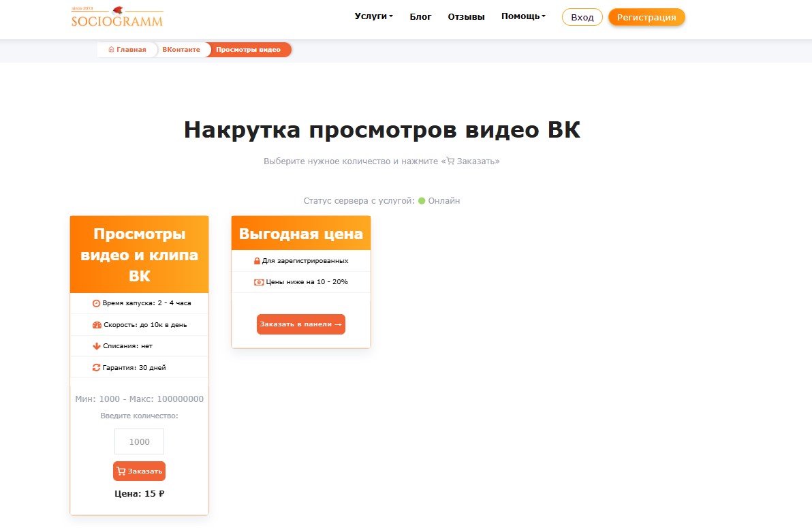Go to the Блог page
This screenshot has width=812, height=528.
[x=420, y=16]
